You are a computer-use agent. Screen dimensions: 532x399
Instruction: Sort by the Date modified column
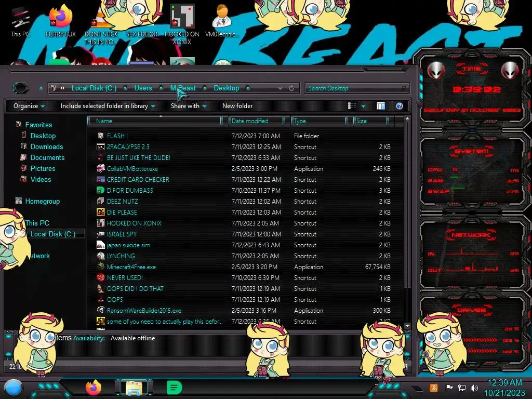256,121
